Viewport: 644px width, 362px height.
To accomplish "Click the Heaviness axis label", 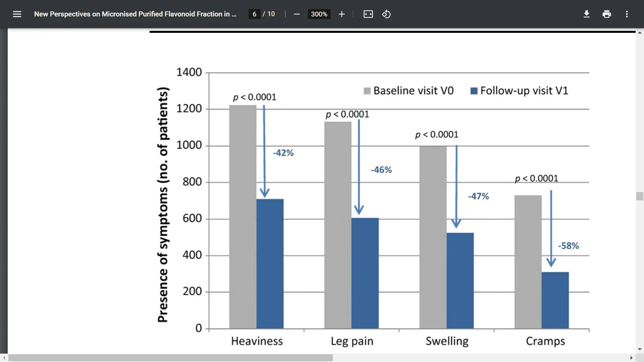I will coord(257,341).
